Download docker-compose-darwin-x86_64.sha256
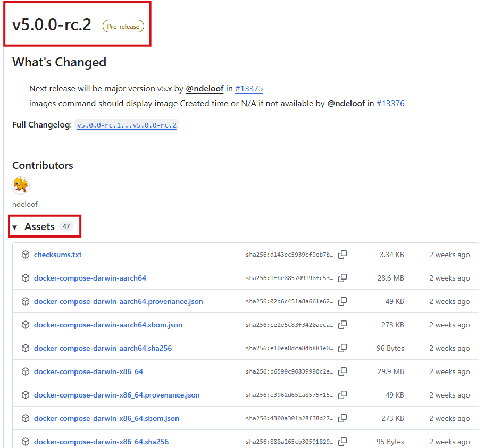 tap(102, 442)
